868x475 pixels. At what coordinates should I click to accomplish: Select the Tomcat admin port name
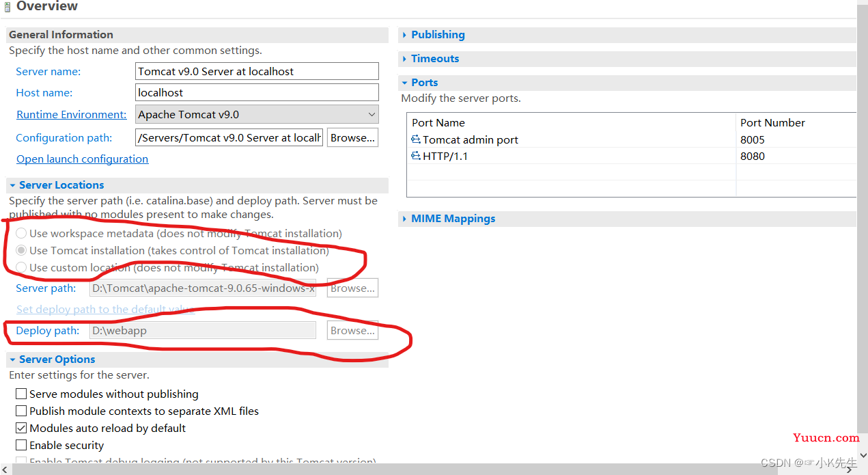click(471, 139)
